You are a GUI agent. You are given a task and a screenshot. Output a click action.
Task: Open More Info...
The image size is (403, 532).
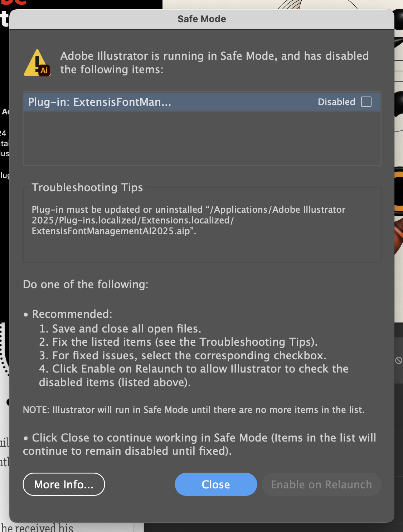64,484
